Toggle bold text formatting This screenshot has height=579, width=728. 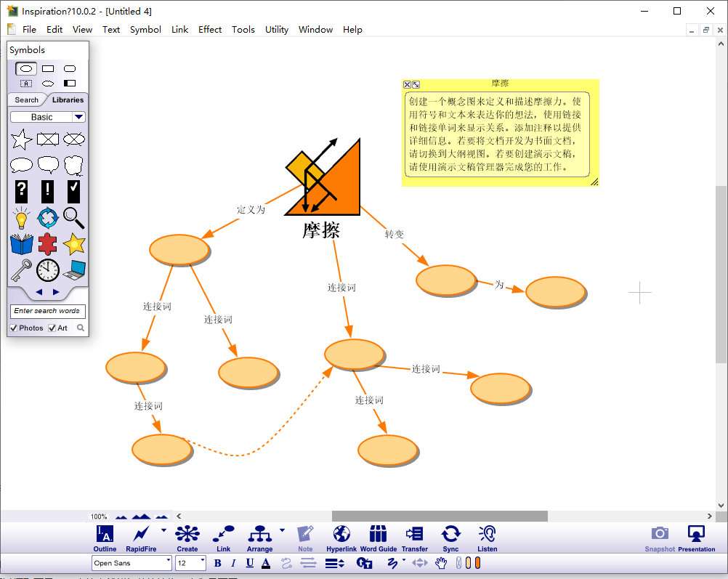pyautogui.click(x=218, y=563)
